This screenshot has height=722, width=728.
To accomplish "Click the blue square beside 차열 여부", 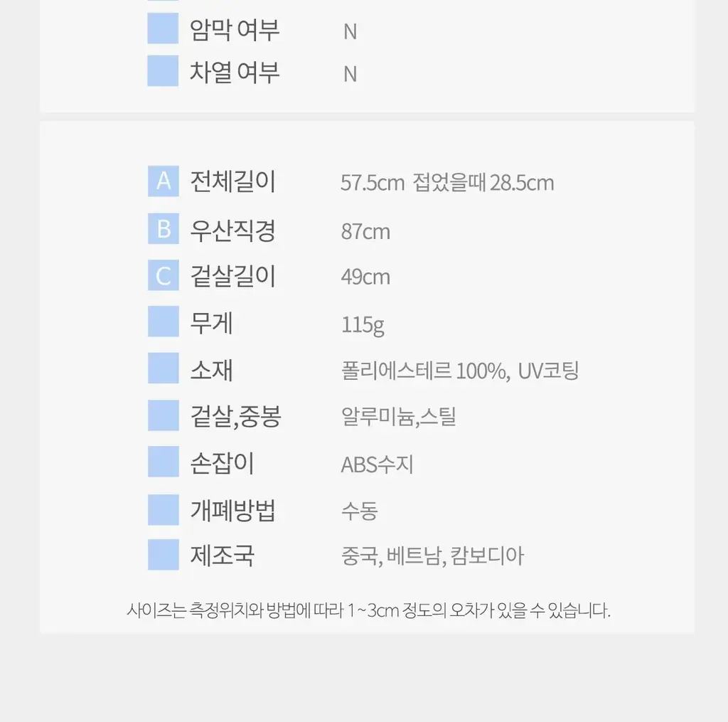I will pos(163,70).
